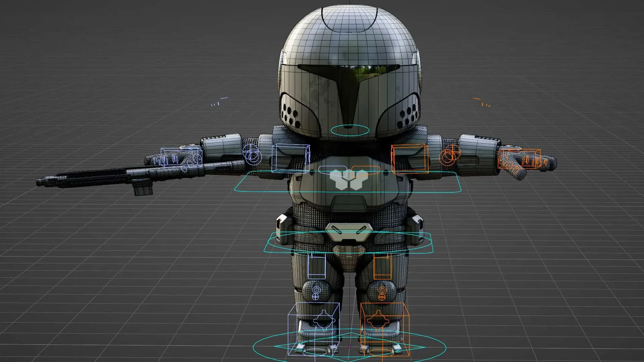
Task: Select the orange gear-shaped ankle control
Action: (x=378, y=321)
